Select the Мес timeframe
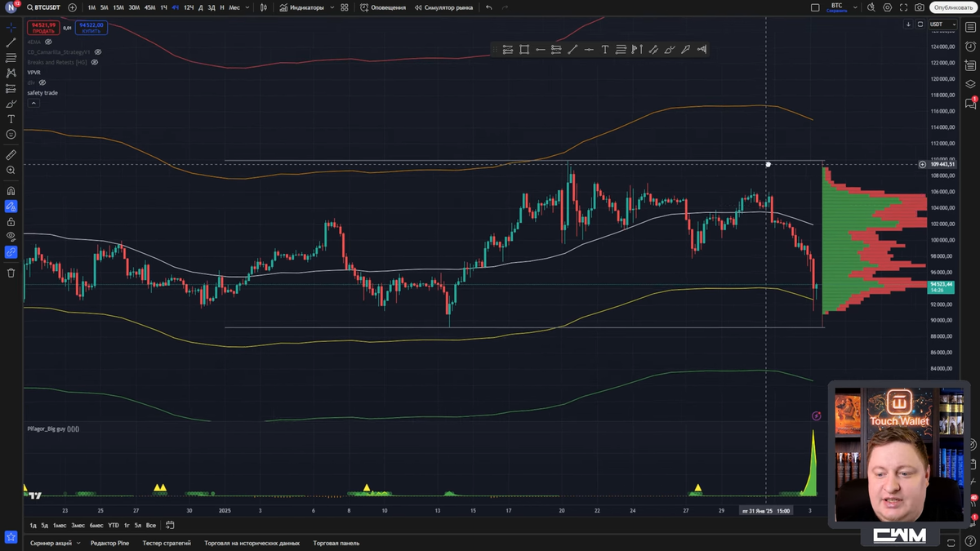980x551 pixels. pos(234,7)
